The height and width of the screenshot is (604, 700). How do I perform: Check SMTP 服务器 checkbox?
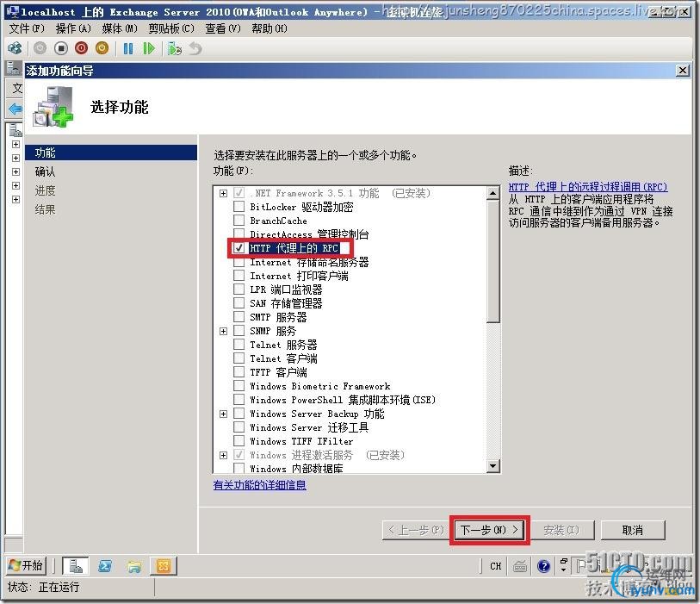click(x=239, y=317)
